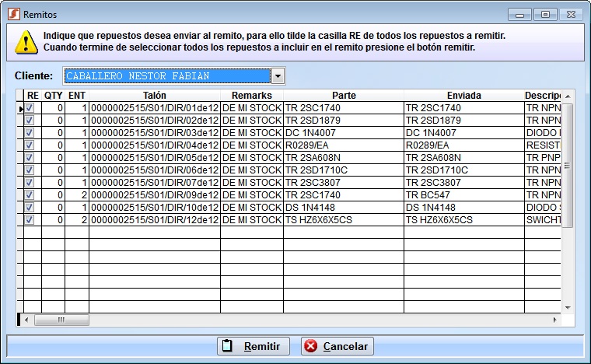Maximize the Remitos window
Viewport: 591px width, 364px height.
(x=545, y=14)
